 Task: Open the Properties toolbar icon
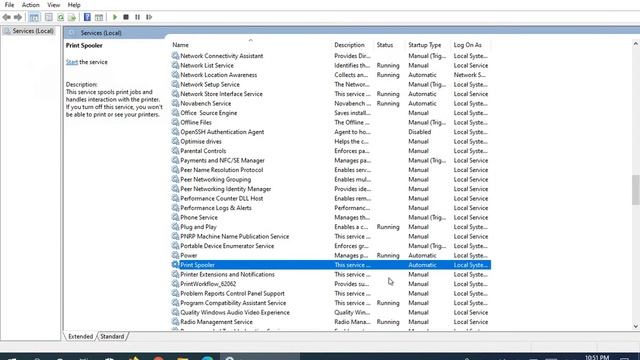49,17
